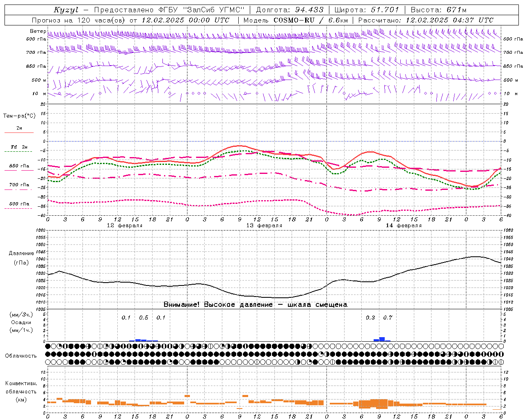
Task: Click the 'Давление' pressure panel label
Action: [21, 253]
